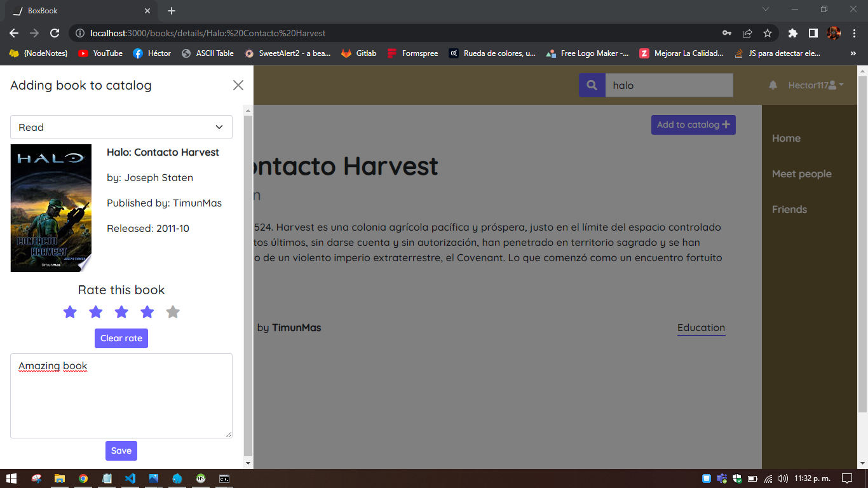Open the Free Logo Maker bookmark
The image size is (868, 488).
pyautogui.click(x=588, y=53)
